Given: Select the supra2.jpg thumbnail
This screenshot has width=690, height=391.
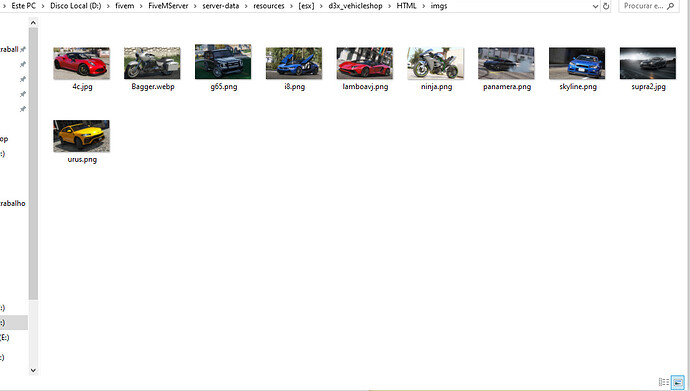Looking at the screenshot, I should pos(648,63).
